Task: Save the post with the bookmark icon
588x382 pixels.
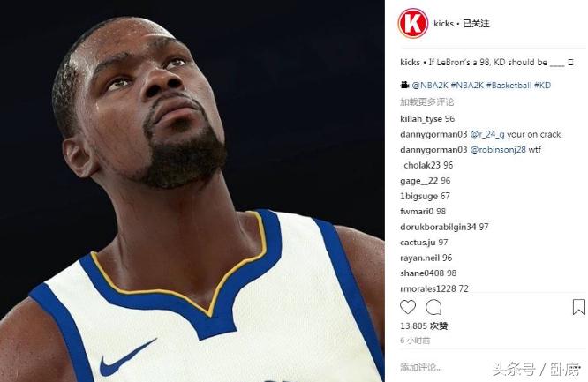Action: point(578,307)
